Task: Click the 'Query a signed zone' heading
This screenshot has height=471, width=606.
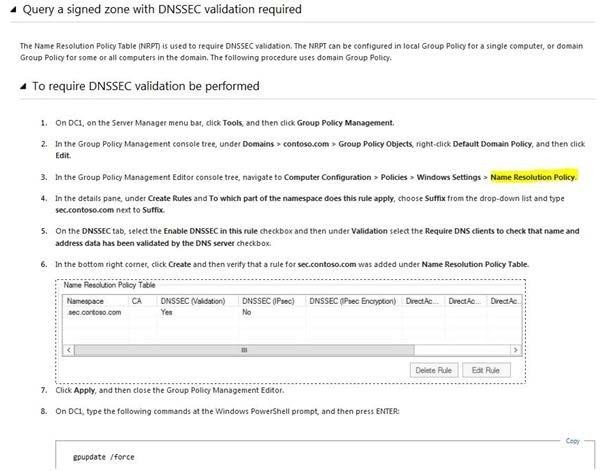Action: tap(162, 9)
